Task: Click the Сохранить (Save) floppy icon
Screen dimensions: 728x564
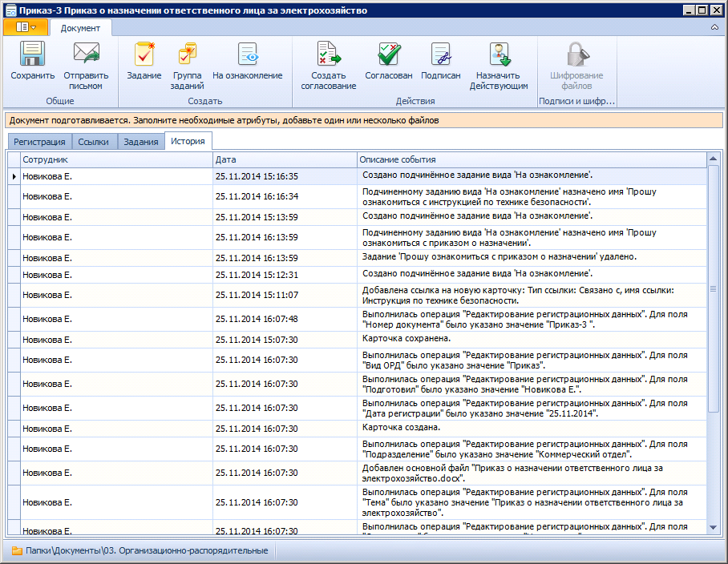Action: tap(32, 54)
